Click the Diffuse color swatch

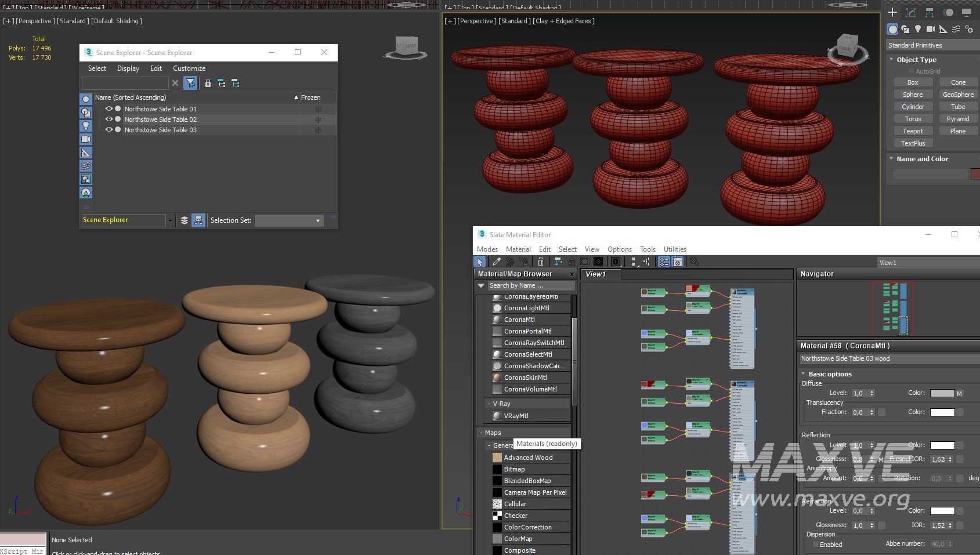(x=942, y=393)
